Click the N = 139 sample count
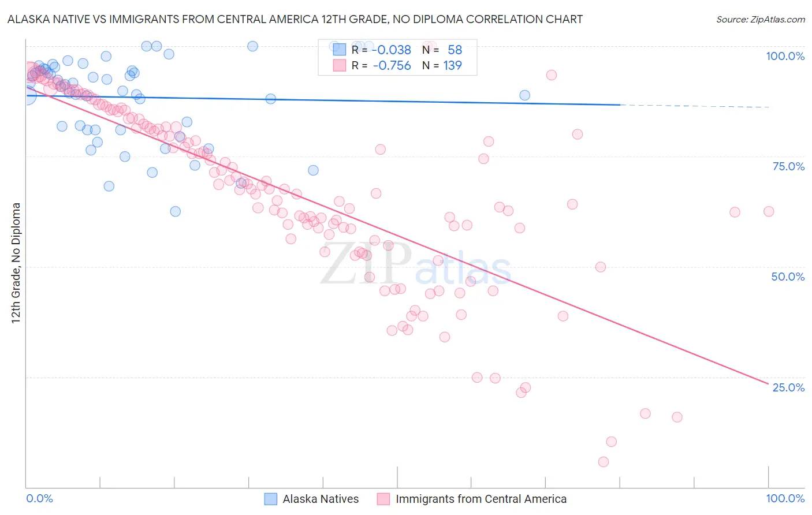The image size is (812, 515). click(x=442, y=65)
